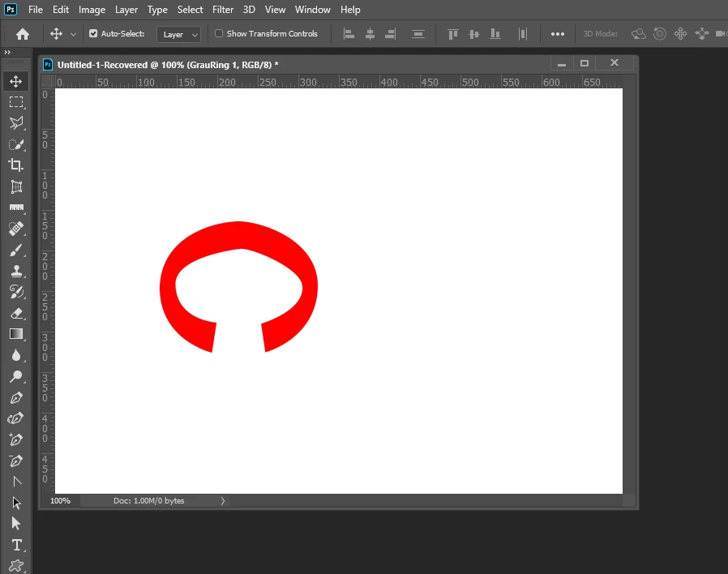Screen dimensions: 728x574
Task: Expand the status bar info arrow
Action: click(x=223, y=500)
